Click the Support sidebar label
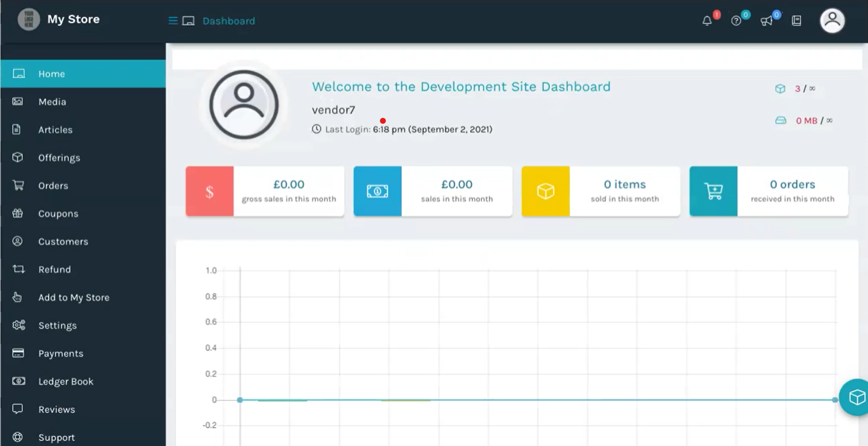Viewport: 868px width, 446px height. [57, 437]
